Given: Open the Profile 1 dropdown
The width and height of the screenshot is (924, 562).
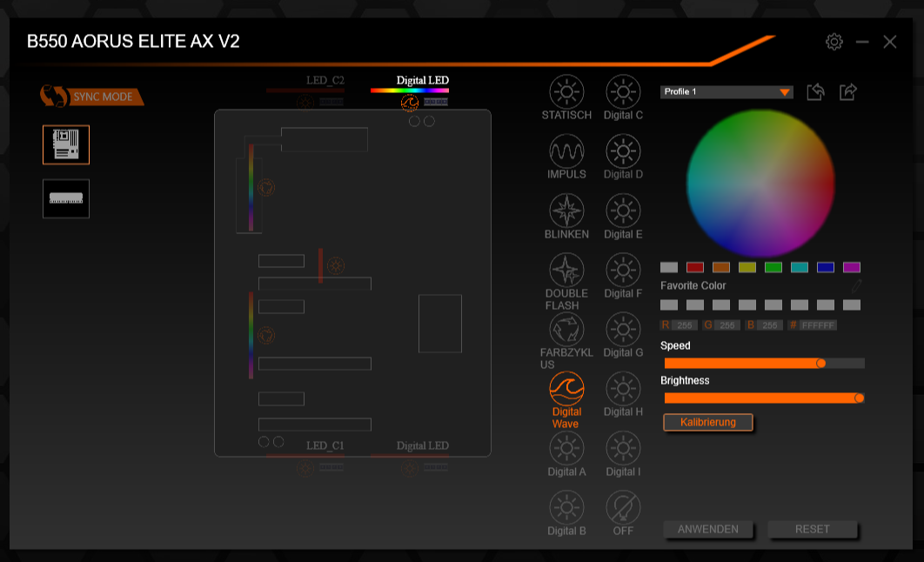Looking at the screenshot, I should pos(726,92).
